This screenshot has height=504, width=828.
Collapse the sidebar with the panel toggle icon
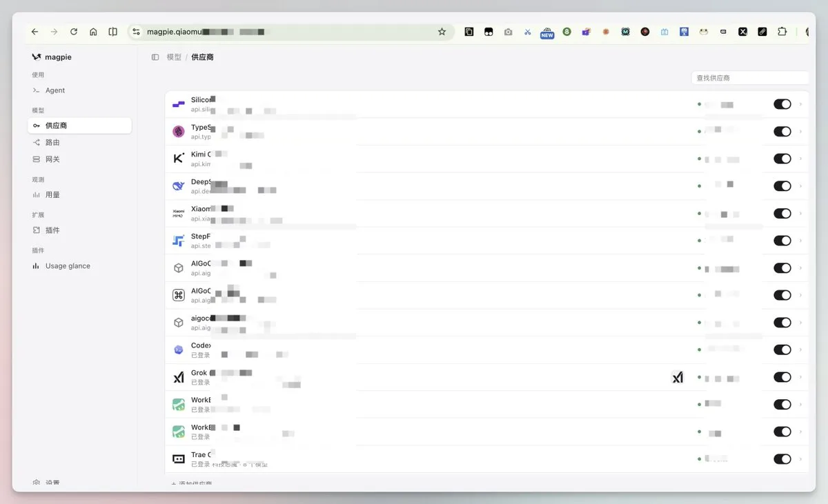(x=155, y=57)
